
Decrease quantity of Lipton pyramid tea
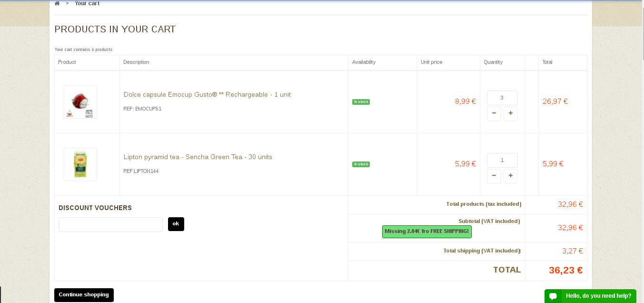(494, 176)
